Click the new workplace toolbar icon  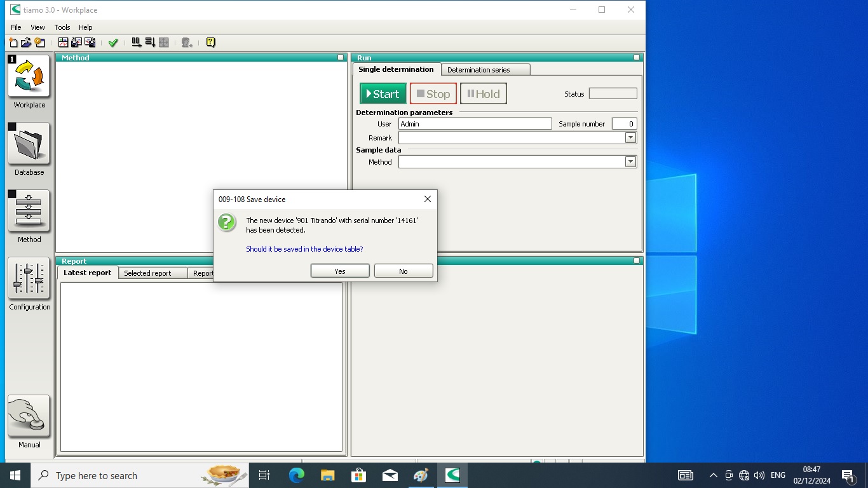coord(13,43)
